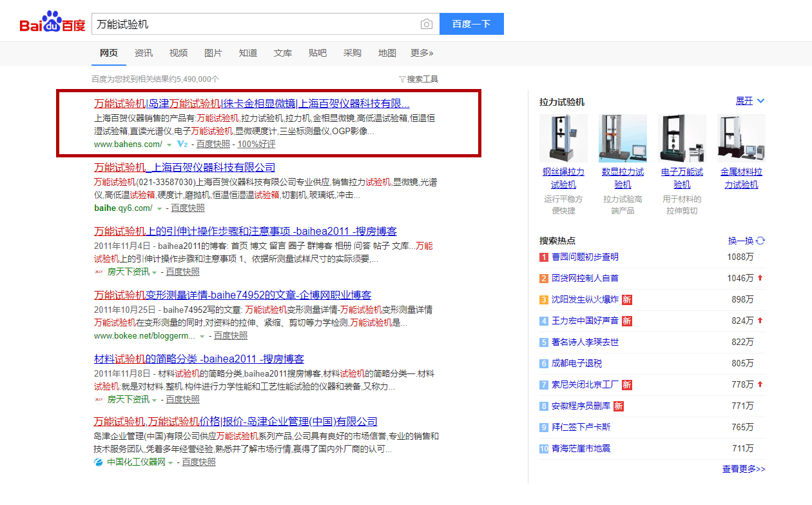Switch to 知道 tab
The height and width of the screenshot is (505, 812).
(248, 53)
